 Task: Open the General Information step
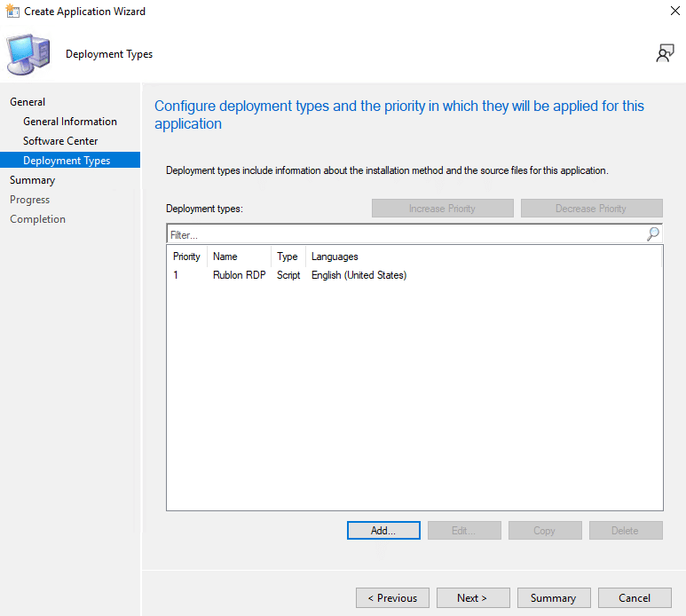tap(70, 122)
